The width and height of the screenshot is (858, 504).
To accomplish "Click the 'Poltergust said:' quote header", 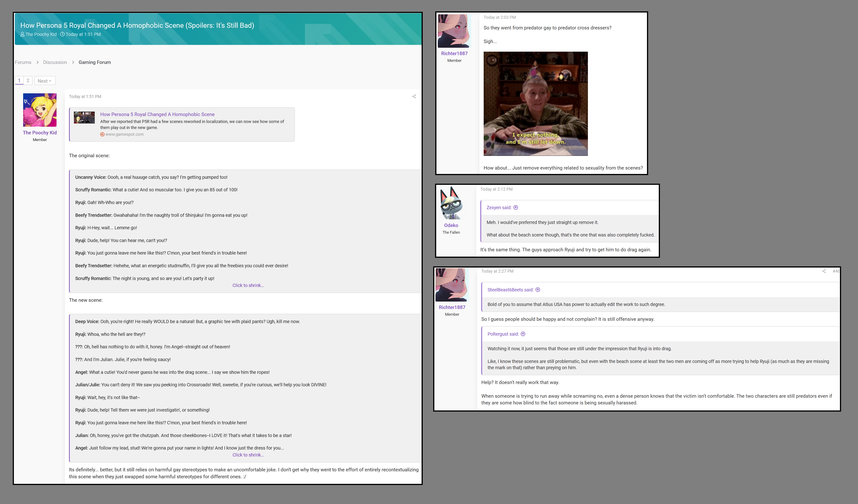I will click(x=503, y=334).
